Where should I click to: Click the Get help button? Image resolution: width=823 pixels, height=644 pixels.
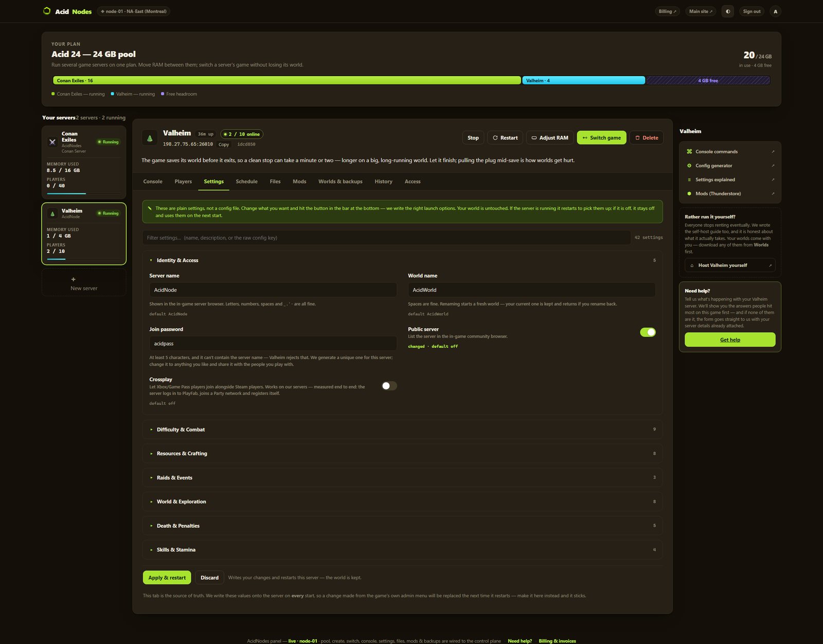point(730,339)
